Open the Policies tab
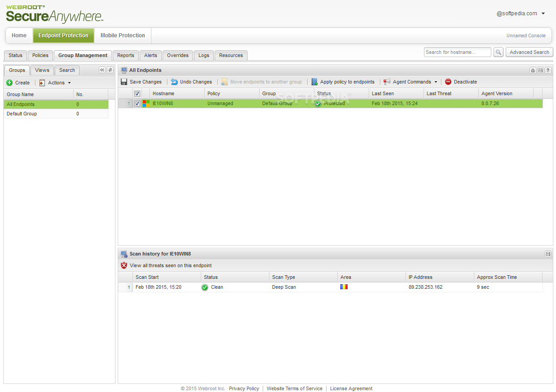The image size is (556, 392). click(x=40, y=55)
